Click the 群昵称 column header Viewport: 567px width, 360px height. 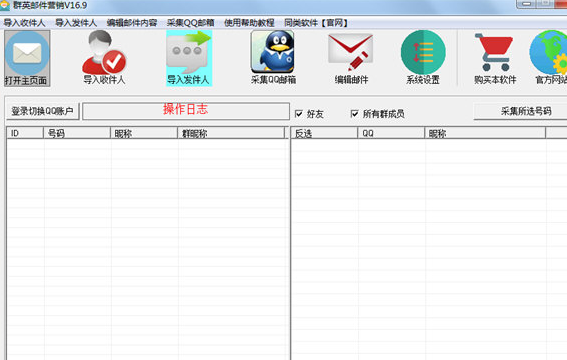pyautogui.click(x=231, y=133)
